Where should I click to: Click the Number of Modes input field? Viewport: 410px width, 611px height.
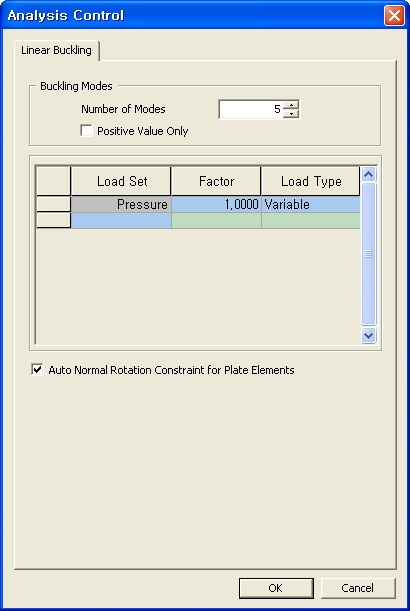click(x=251, y=109)
